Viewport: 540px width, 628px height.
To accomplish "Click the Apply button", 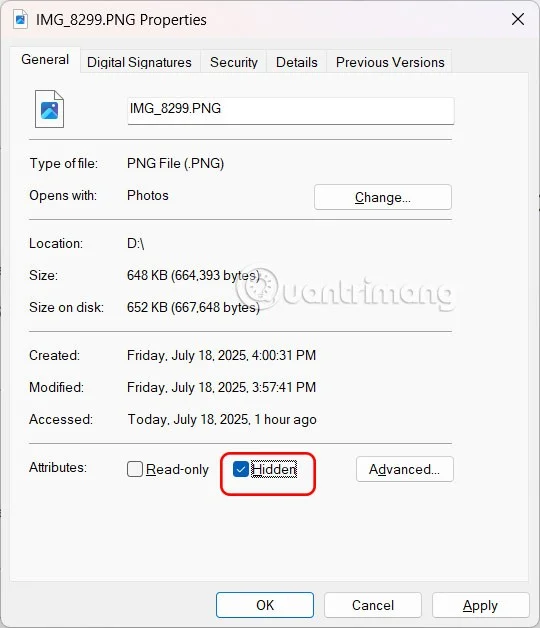I will coord(480,605).
